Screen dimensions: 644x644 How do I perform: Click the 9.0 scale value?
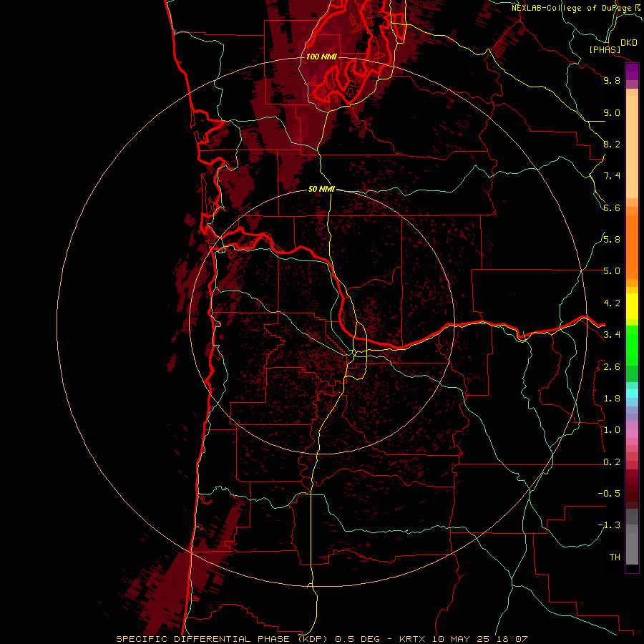coord(612,112)
